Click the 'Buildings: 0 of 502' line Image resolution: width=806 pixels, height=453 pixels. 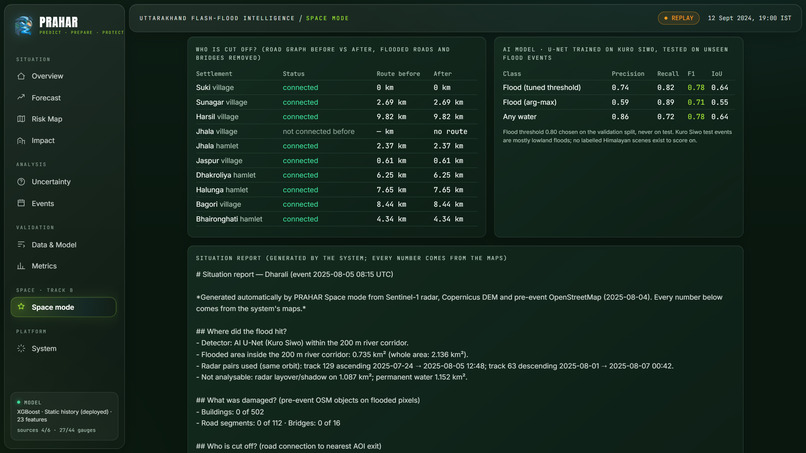coord(232,412)
